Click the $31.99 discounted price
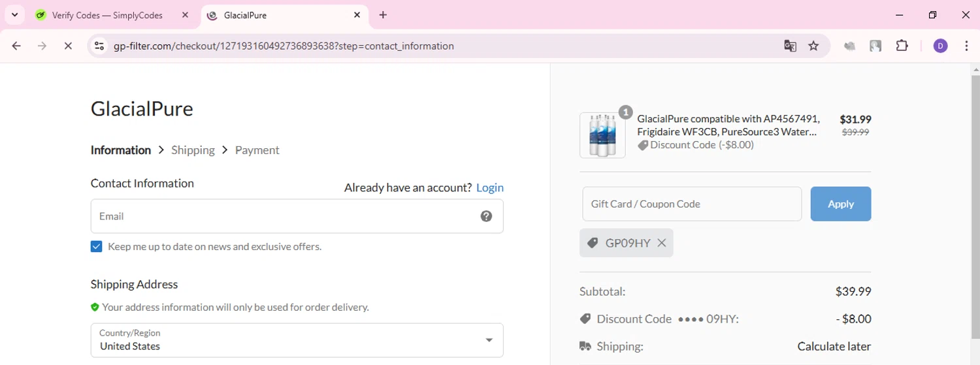The width and height of the screenshot is (980, 365). coord(855,119)
